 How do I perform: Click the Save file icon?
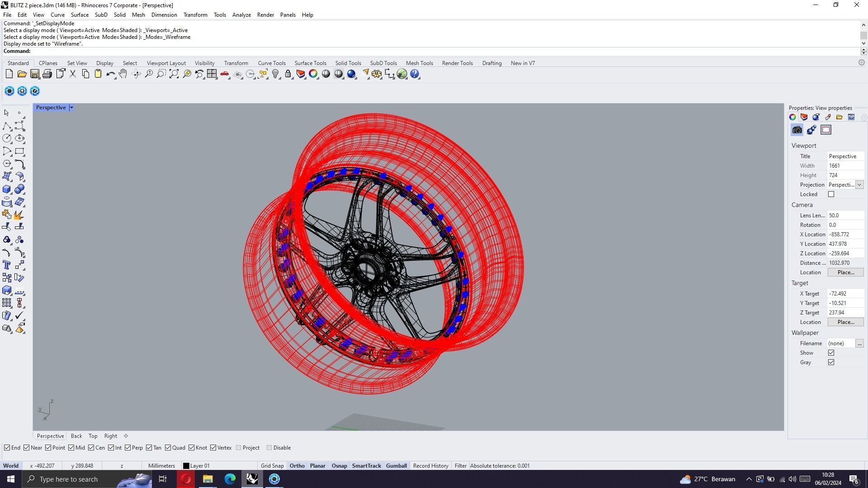point(35,74)
